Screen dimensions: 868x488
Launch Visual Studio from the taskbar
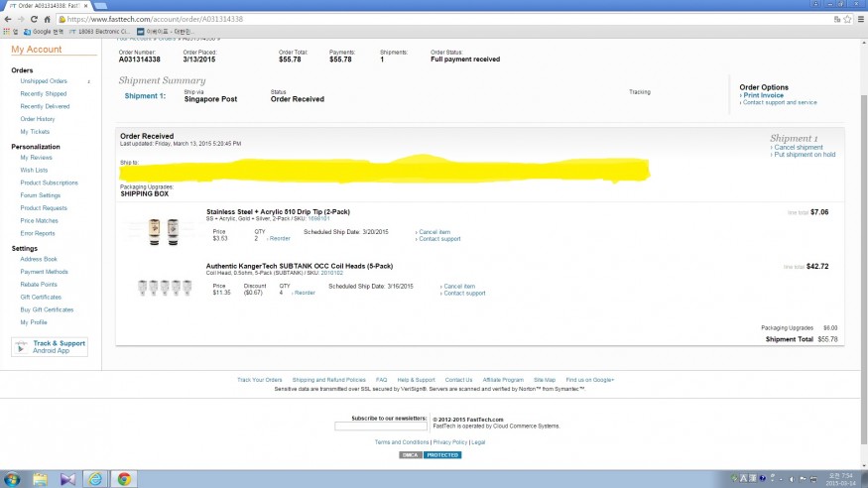pyautogui.click(x=67, y=479)
